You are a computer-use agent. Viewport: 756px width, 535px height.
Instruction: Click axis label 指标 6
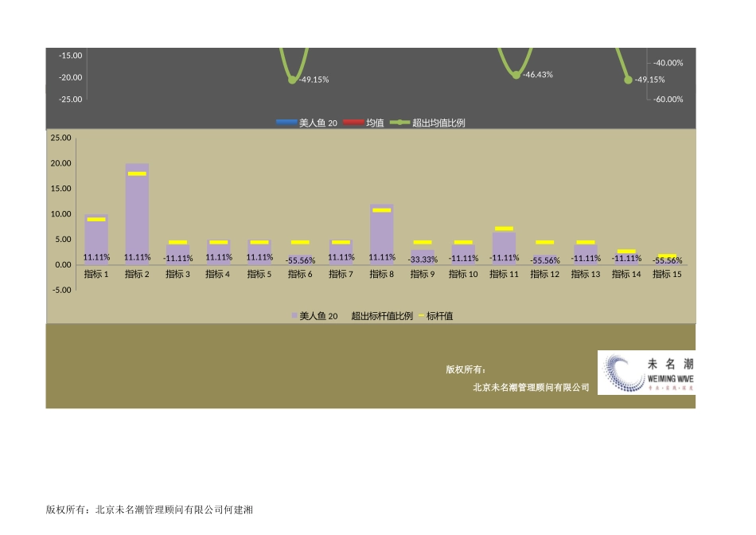(300, 274)
